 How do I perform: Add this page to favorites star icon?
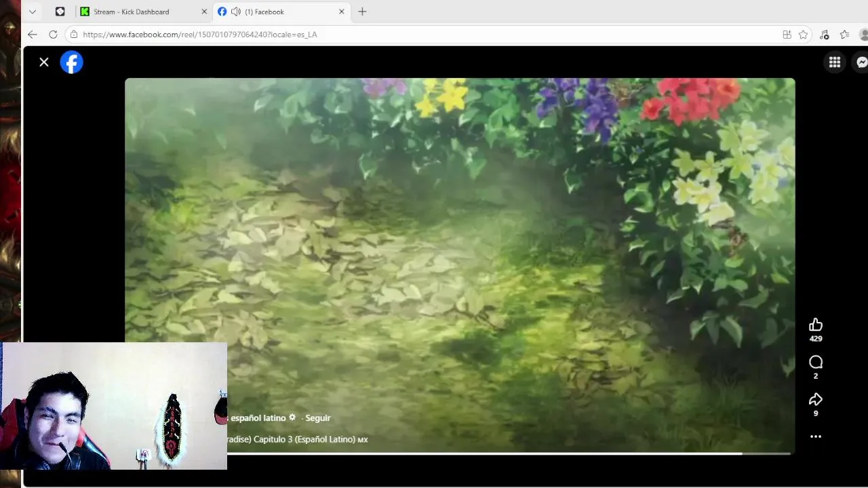pos(803,35)
